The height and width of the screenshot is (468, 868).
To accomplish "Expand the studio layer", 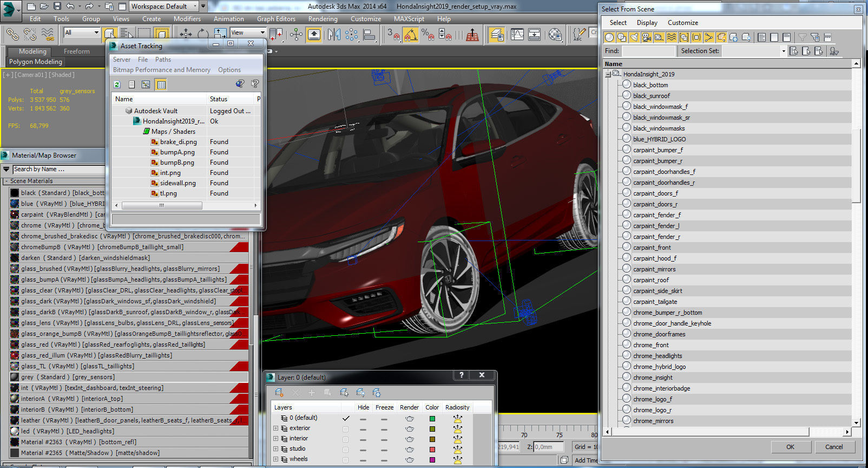I will [276, 449].
